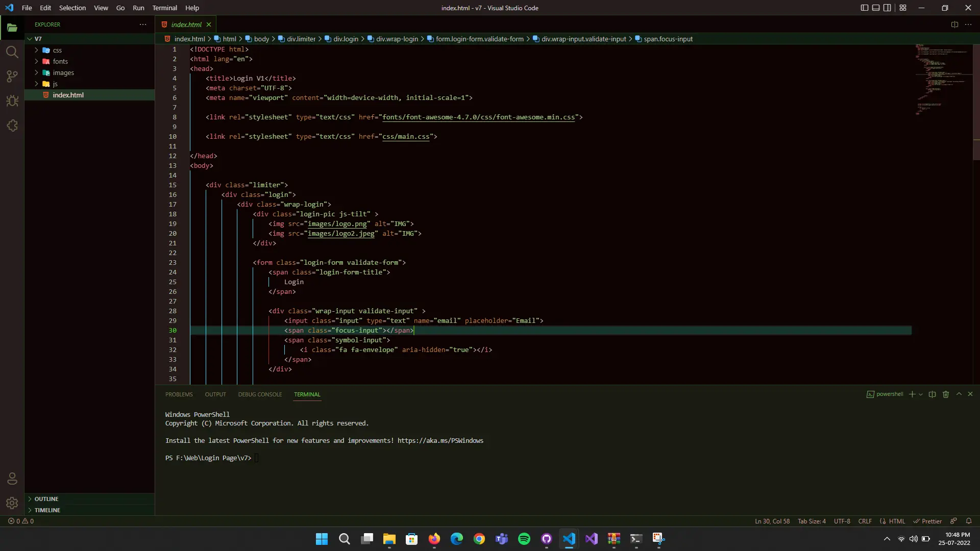Image resolution: width=980 pixels, height=551 pixels.
Task: Expand the OUTLINE section
Action: 46,499
